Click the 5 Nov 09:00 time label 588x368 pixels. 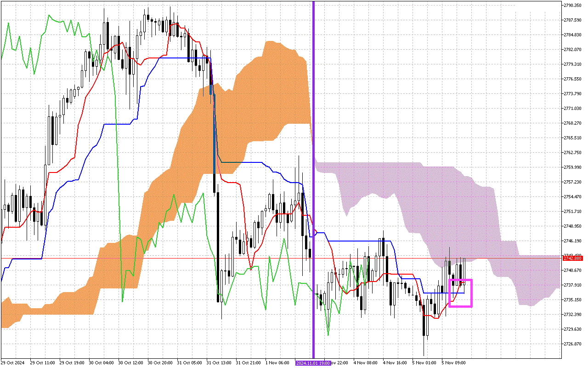tap(453, 363)
